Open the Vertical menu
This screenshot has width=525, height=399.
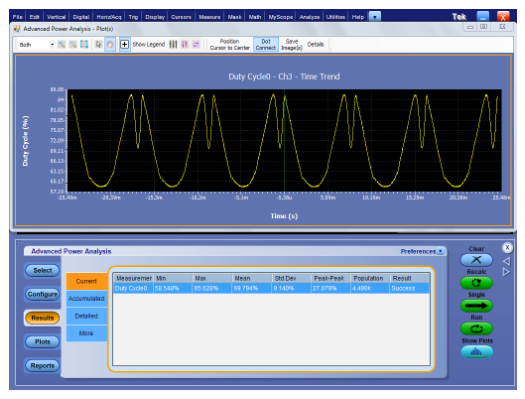click(x=56, y=17)
